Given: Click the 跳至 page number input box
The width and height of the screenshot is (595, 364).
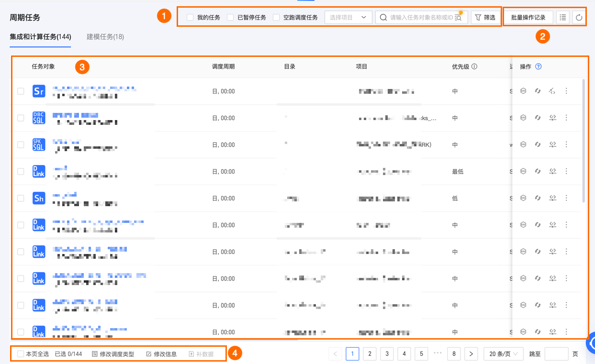Looking at the screenshot, I should (x=556, y=354).
